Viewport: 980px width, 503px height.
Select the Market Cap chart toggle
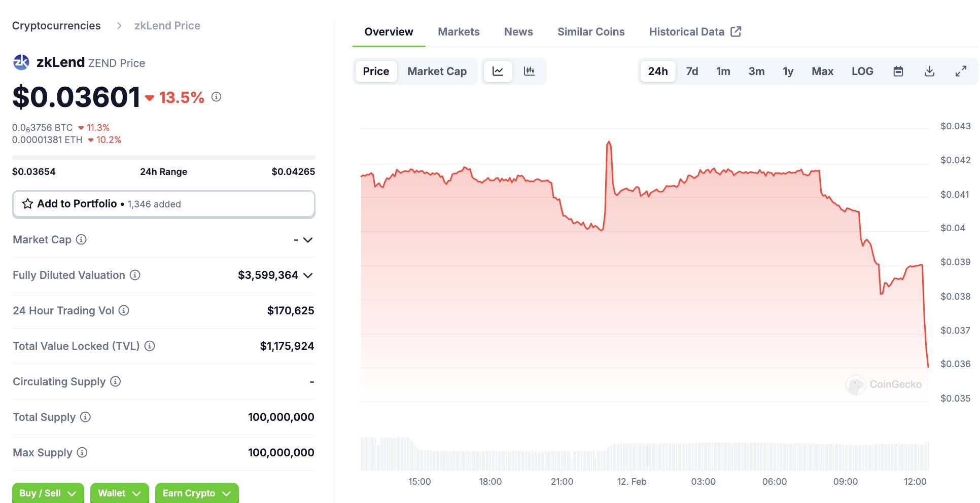click(437, 71)
